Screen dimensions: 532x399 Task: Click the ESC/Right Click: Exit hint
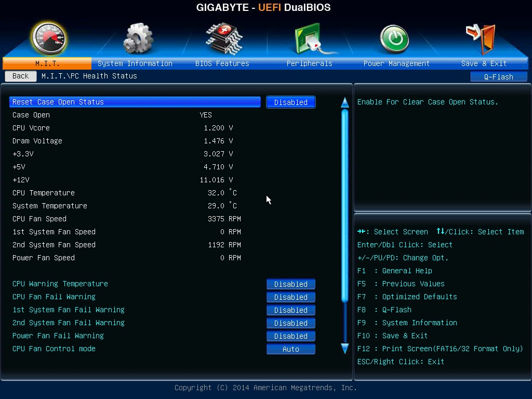tap(401, 362)
